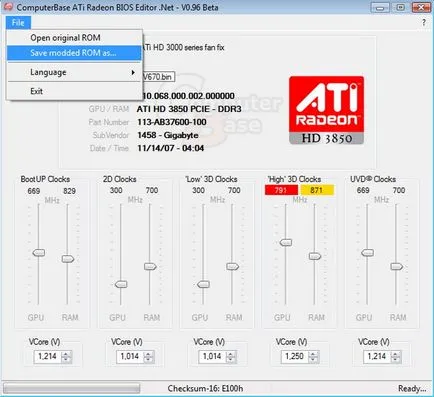Close the BIOS Editor window

point(421,7)
